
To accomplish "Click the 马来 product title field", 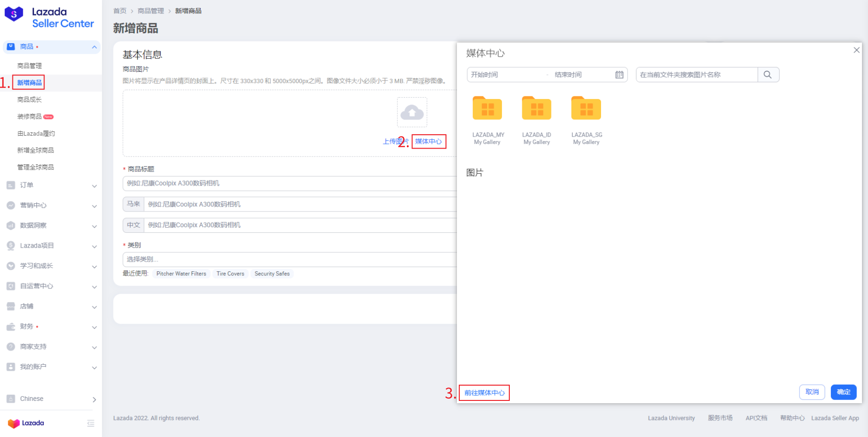I will [300, 204].
